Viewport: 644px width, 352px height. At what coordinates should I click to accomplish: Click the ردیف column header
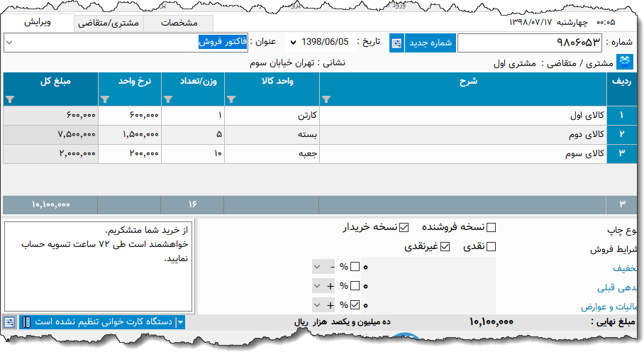[621, 89]
